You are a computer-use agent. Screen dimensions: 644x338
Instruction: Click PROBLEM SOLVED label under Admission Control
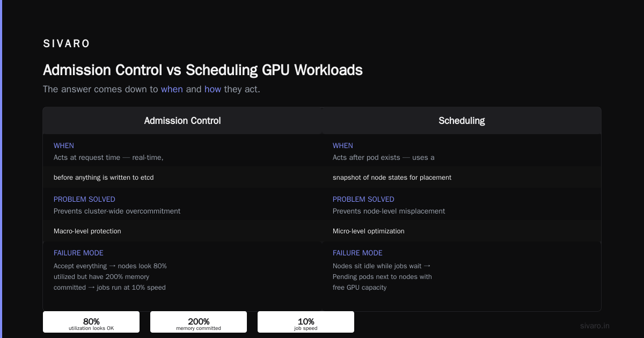click(84, 199)
